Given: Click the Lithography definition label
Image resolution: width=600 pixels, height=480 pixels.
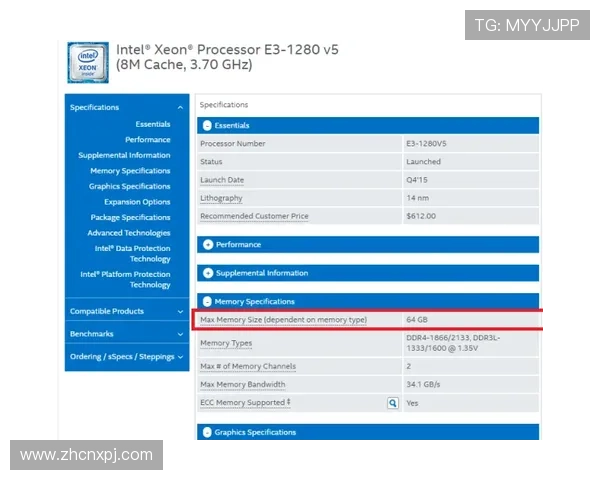Looking at the screenshot, I should [x=221, y=198].
